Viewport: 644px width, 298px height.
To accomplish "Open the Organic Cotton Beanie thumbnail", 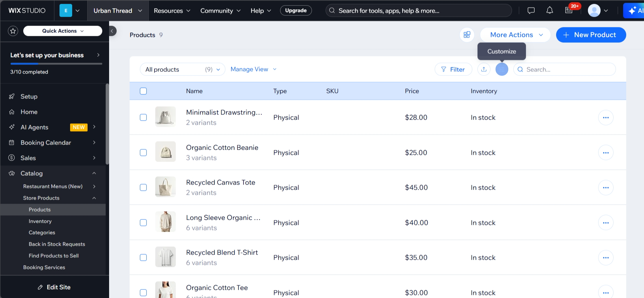I will click(166, 151).
